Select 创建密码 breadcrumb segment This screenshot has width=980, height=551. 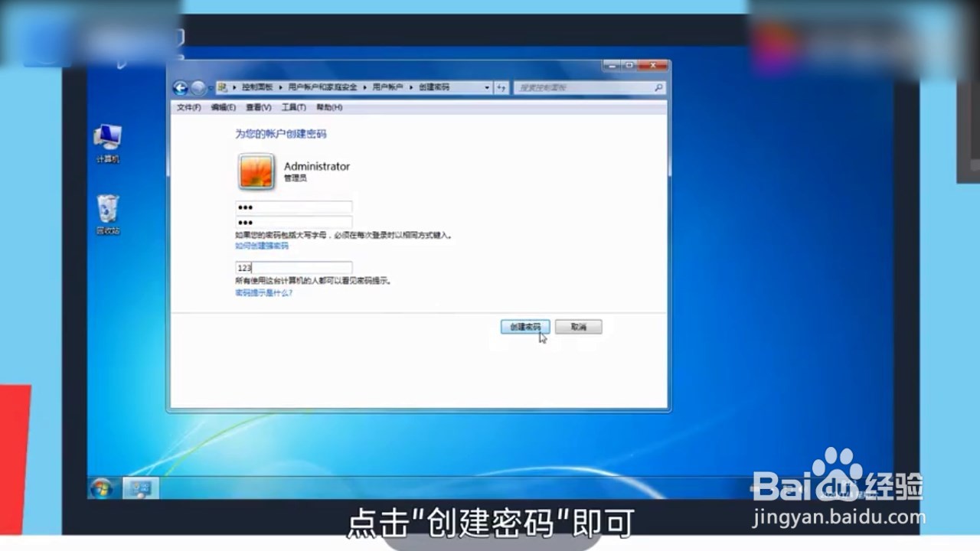[433, 88]
